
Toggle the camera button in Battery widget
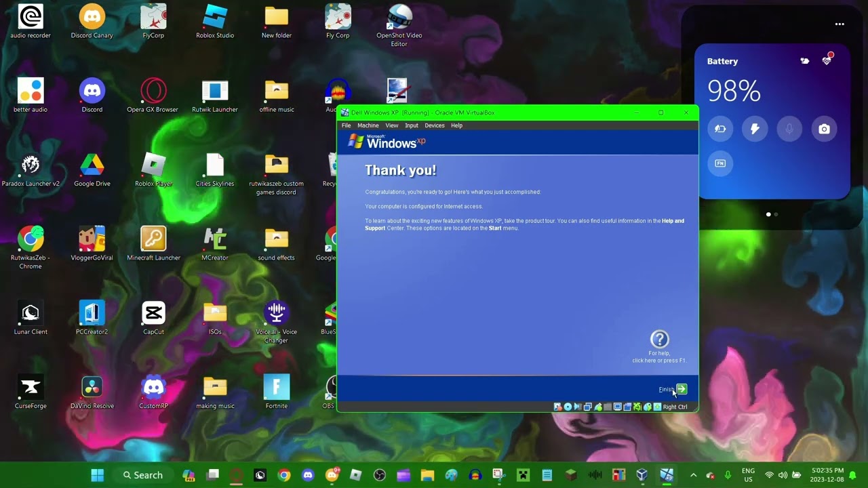pyautogui.click(x=824, y=129)
